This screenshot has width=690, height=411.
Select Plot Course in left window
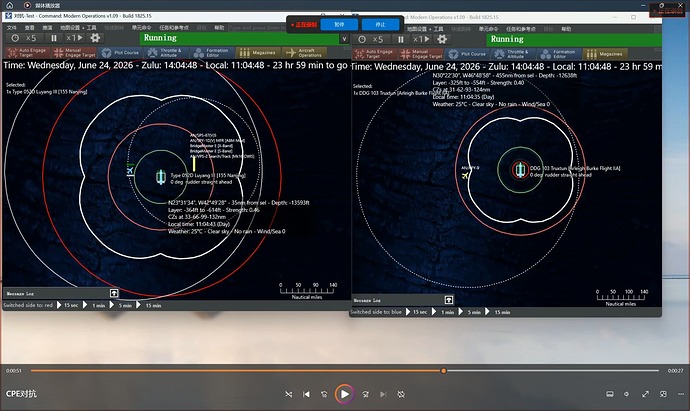121,53
